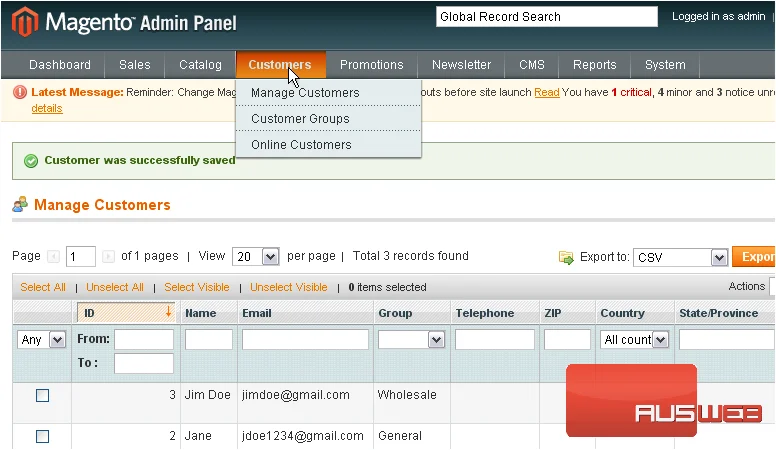
Task: Sort by the Name column header
Action: pyautogui.click(x=200, y=313)
